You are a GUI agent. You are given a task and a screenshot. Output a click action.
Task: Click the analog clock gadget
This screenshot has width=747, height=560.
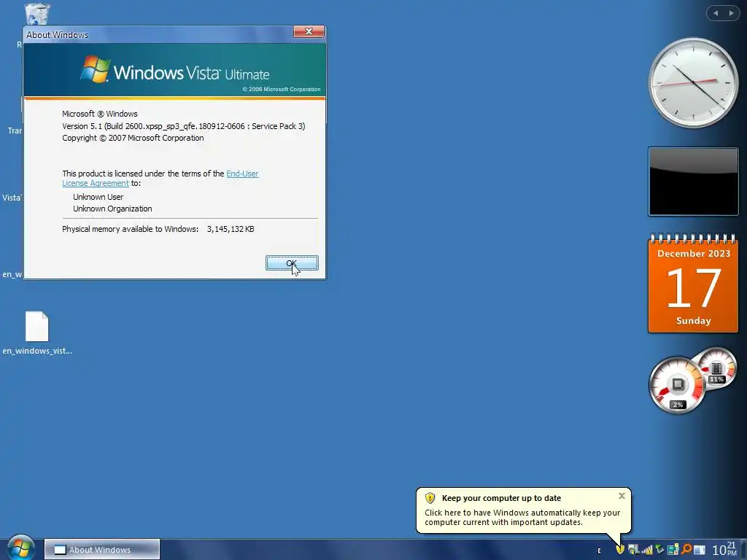693,83
